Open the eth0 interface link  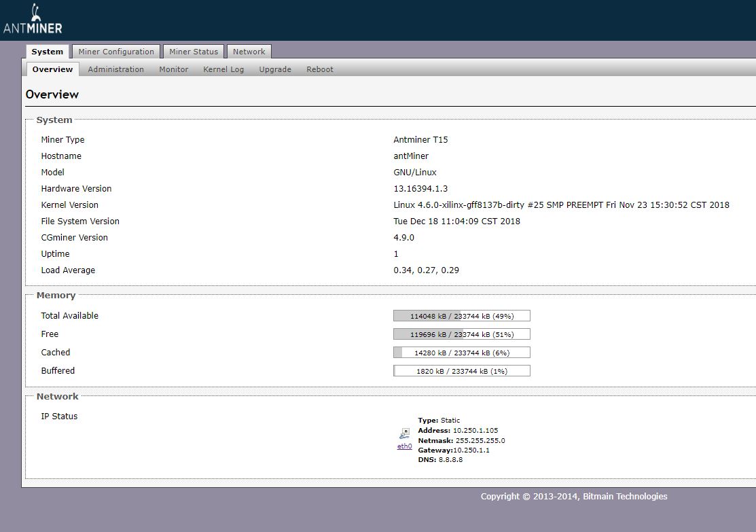[x=405, y=446]
